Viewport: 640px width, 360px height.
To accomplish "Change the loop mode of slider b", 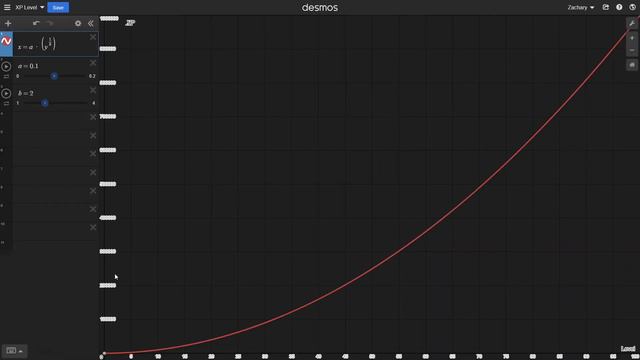I will coord(6,104).
